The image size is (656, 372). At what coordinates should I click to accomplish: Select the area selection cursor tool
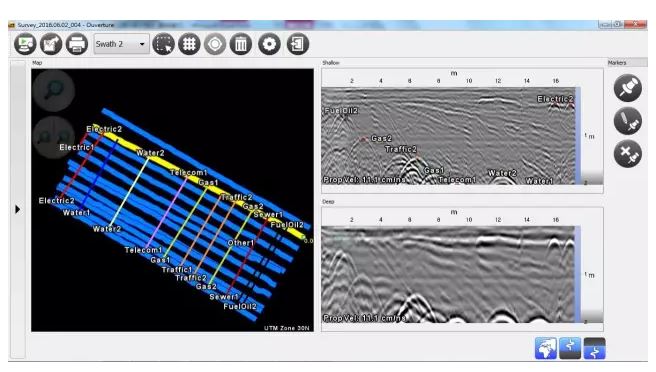164,44
